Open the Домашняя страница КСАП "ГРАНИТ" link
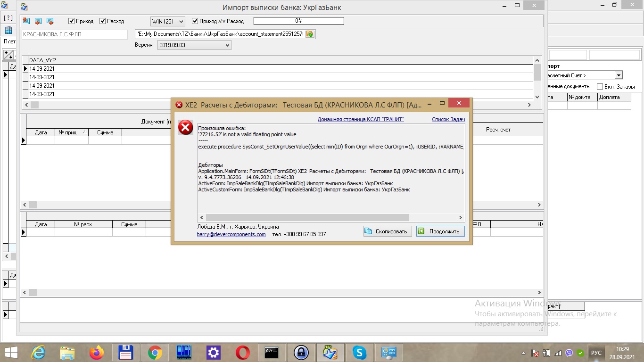Screen dimensions: 644x362 point(361,120)
